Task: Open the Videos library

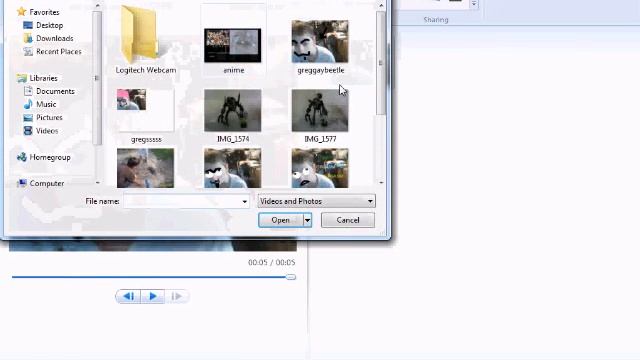Action: pos(47,131)
